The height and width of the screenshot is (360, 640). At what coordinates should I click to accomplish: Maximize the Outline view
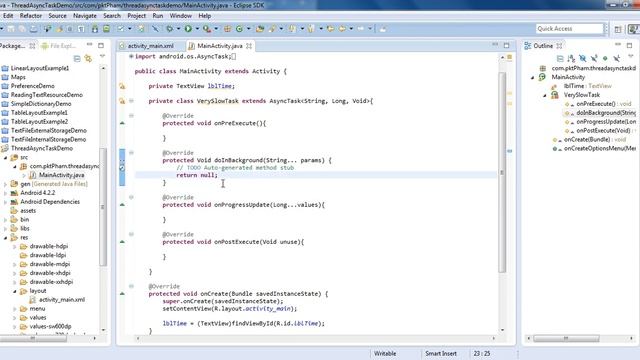tap(629, 46)
